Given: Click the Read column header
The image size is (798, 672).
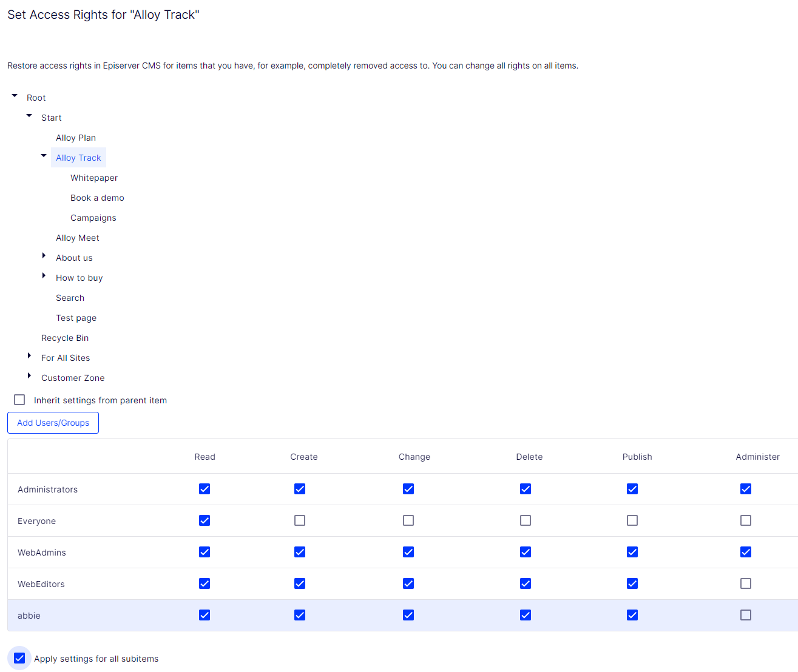Looking at the screenshot, I should [205, 457].
